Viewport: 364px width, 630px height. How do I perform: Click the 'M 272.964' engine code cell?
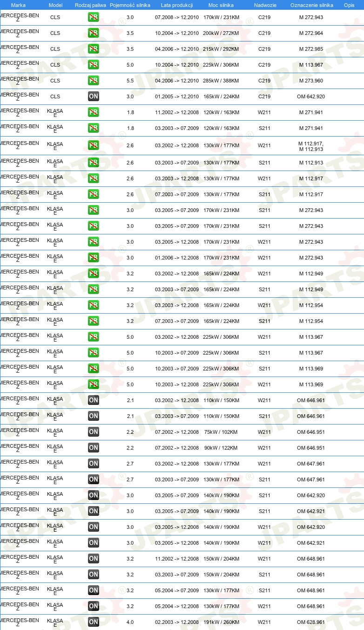[311, 33]
